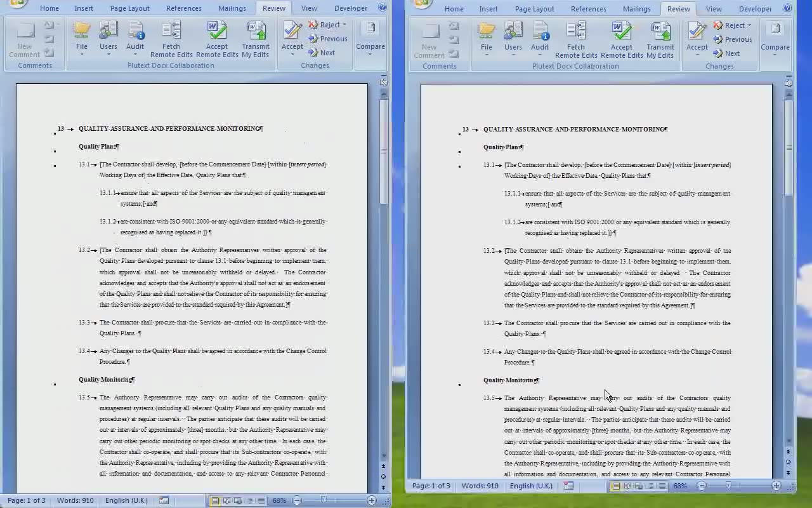Zoom in using plus in left window

pos(372,500)
